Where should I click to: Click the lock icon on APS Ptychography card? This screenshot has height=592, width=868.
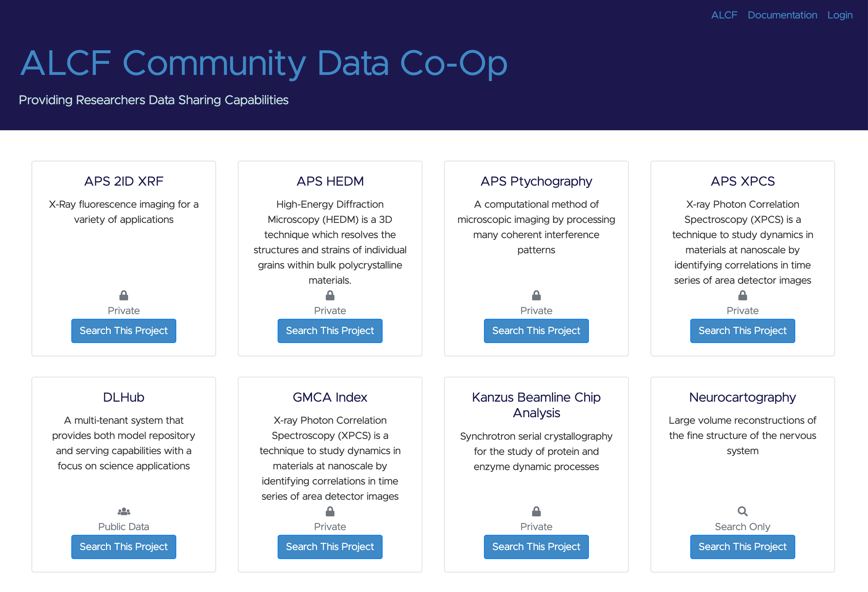(x=536, y=296)
